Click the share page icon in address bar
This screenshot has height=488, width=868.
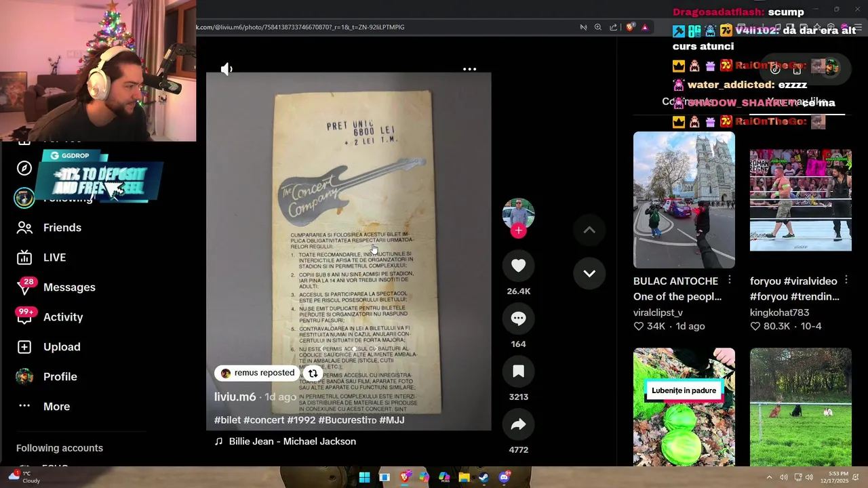pos(614,28)
